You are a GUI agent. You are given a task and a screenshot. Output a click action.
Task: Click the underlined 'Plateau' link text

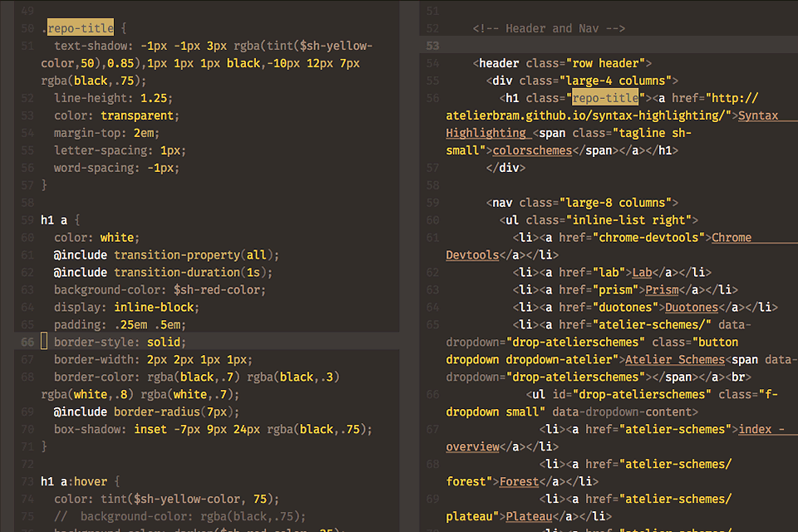tap(529, 516)
